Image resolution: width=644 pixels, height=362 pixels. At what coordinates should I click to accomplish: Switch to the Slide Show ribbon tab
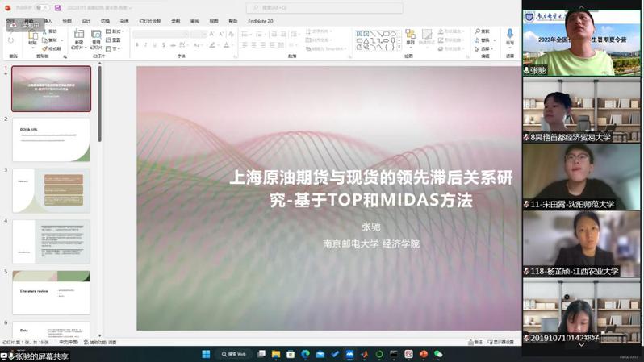pyautogui.click(x=149, y=21)
